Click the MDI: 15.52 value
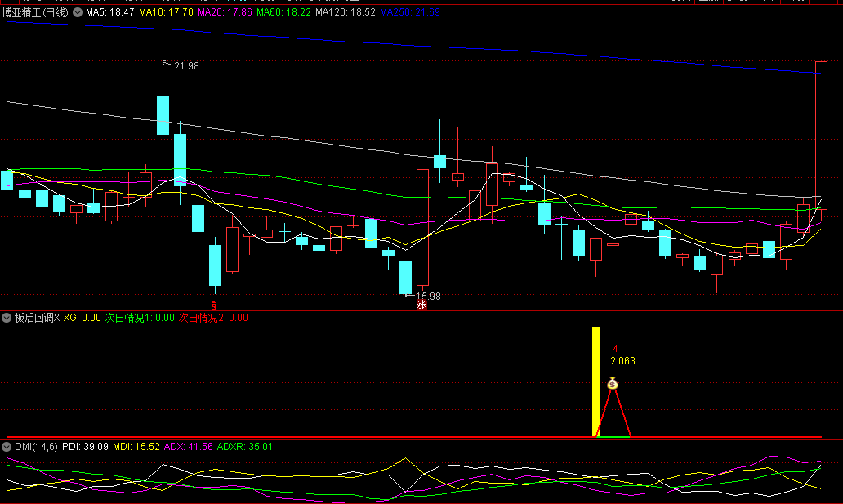The image size is (843, 504). pyautogui.click(x=136, y=447)
